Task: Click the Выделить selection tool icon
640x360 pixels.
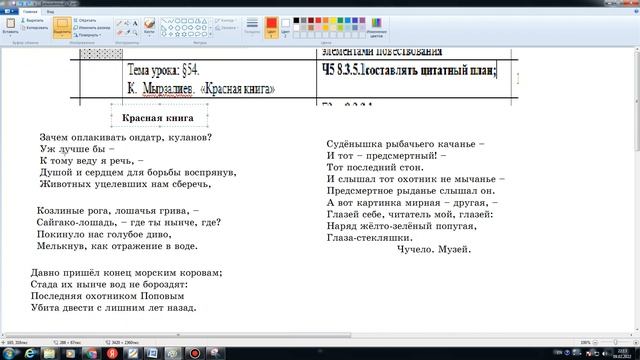Action: click(62, 23)
